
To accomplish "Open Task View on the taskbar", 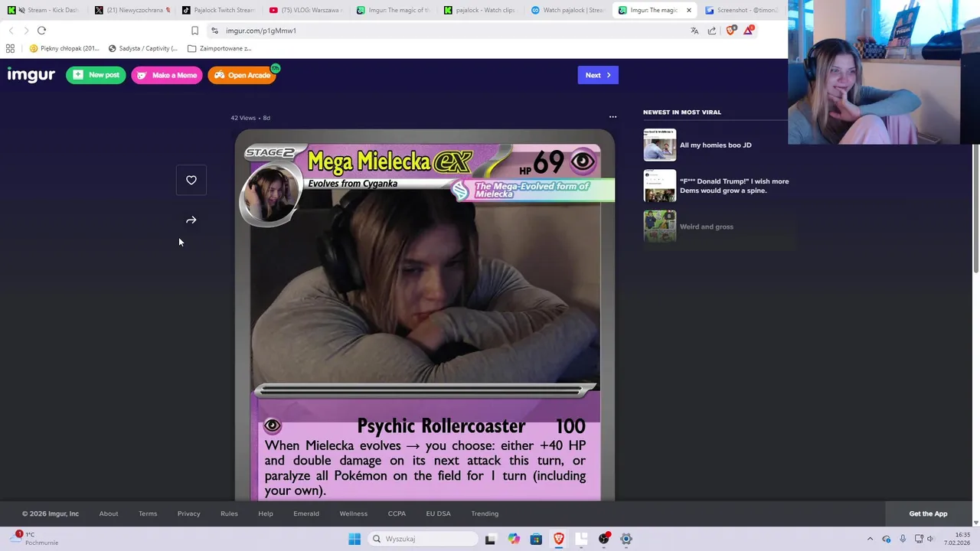I will coord(490,539).
